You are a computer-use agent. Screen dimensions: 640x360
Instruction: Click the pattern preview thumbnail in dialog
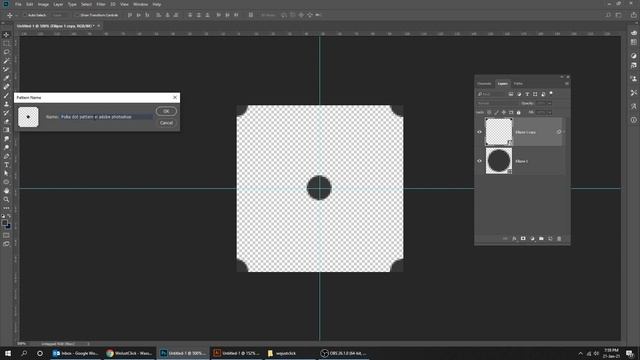(28, 117)
